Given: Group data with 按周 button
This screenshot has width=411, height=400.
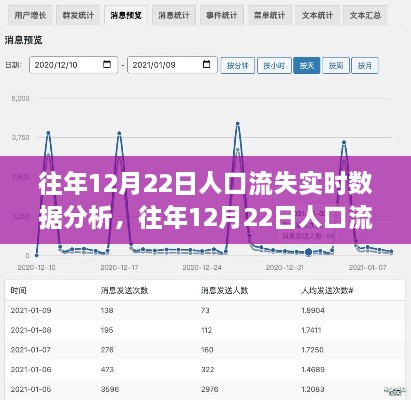Looking at the screenshot, I should pyautogui.click(x=336, y=65).
